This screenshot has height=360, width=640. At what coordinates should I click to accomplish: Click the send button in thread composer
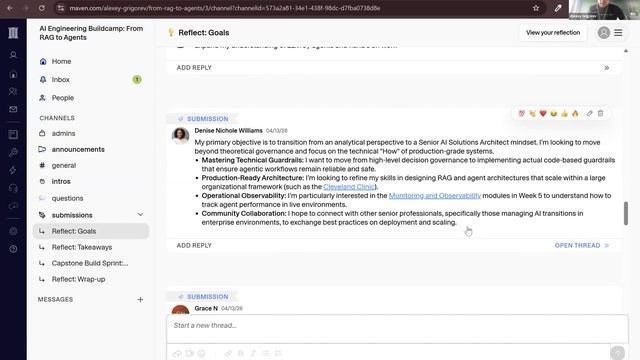point(618,353)
